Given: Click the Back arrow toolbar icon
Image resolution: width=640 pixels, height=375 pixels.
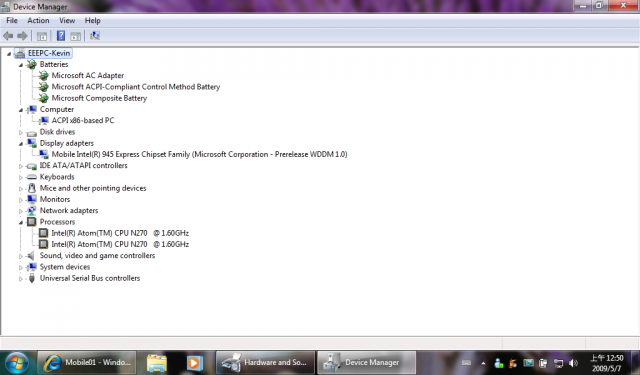Looking at the screenshot, I should [8, 36].
